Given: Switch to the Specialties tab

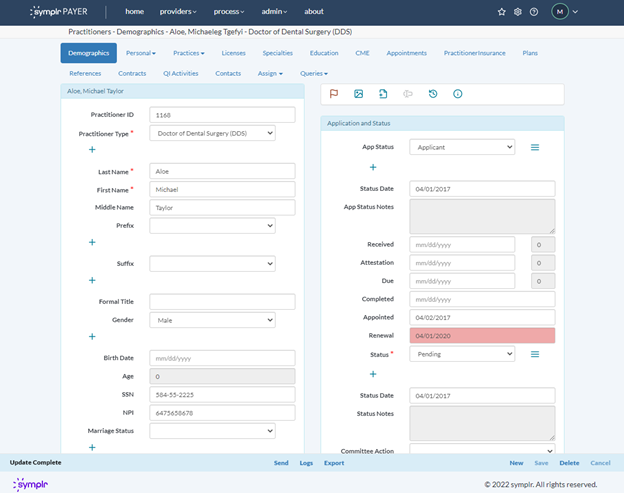Looking at the screenshot, I should point(278,53).
